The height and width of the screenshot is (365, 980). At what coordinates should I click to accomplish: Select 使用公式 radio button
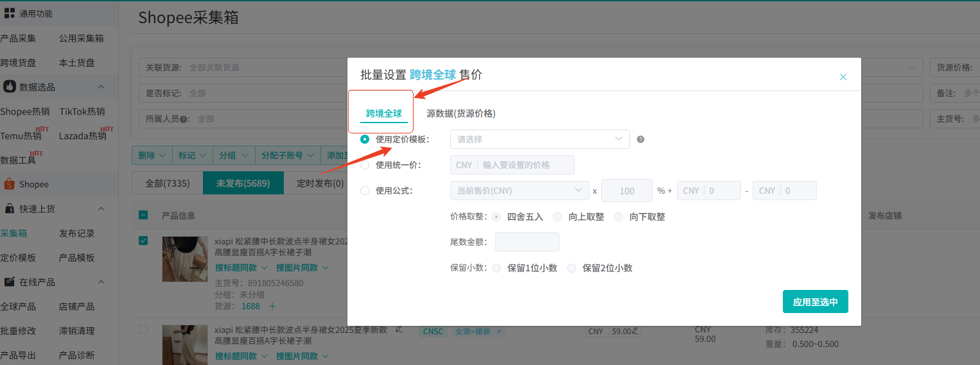(365, 191)
